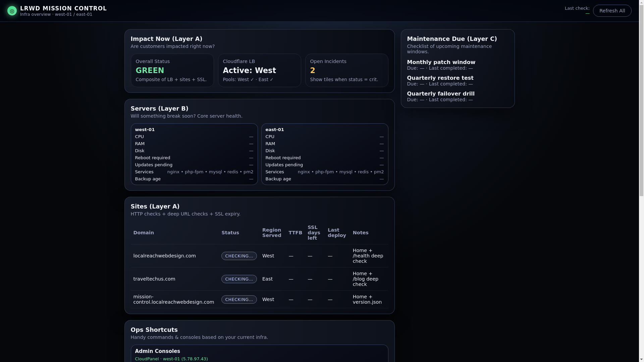Click the east-01 Services list
The width and height of the screenshot is (644, 362).
click(341, 172)
